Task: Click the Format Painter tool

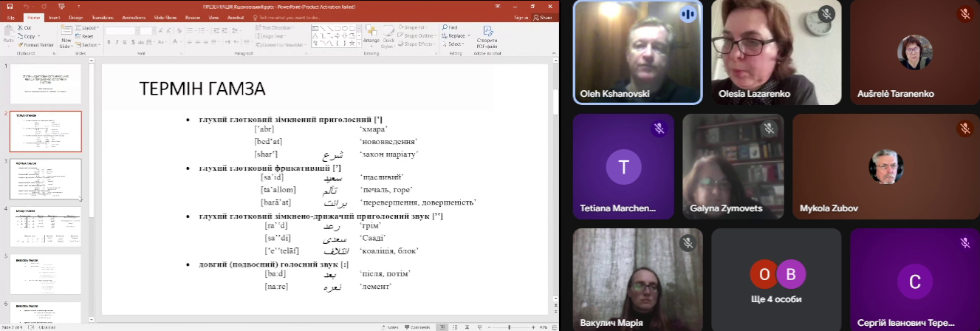Action: click(x=35, y=44)
